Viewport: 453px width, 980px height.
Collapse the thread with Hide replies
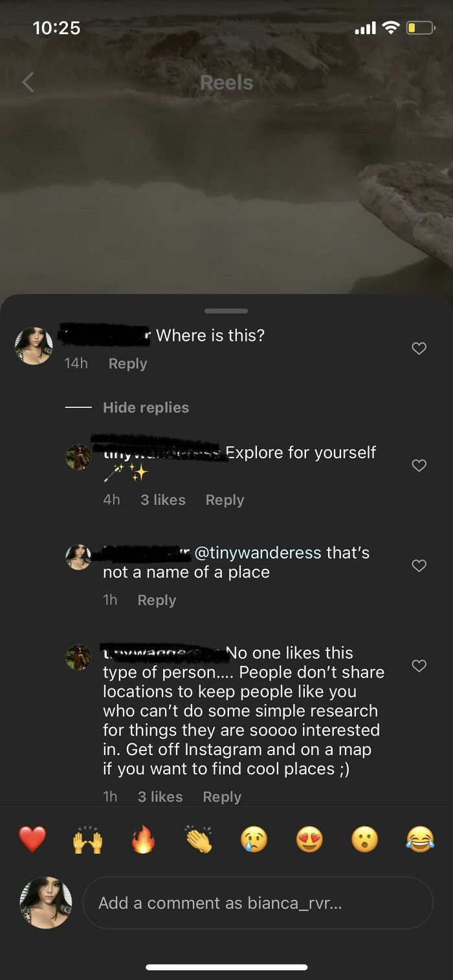click(146, 408)
